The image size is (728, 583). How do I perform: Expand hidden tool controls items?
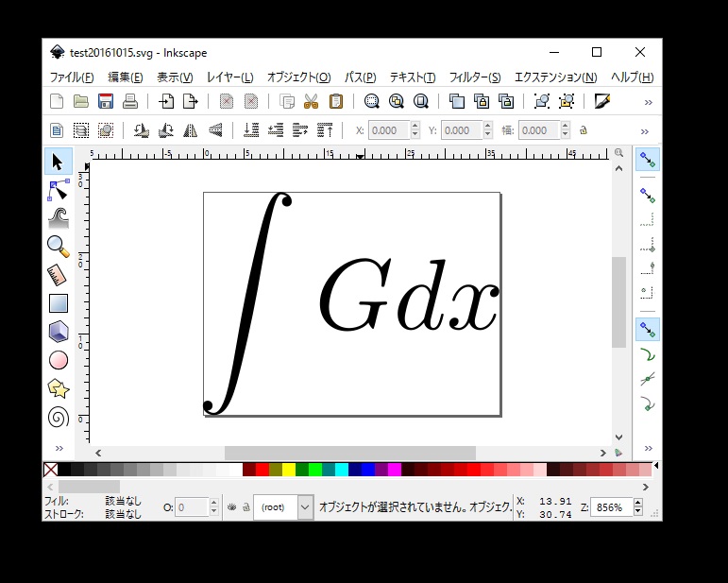tap(645, 131)
